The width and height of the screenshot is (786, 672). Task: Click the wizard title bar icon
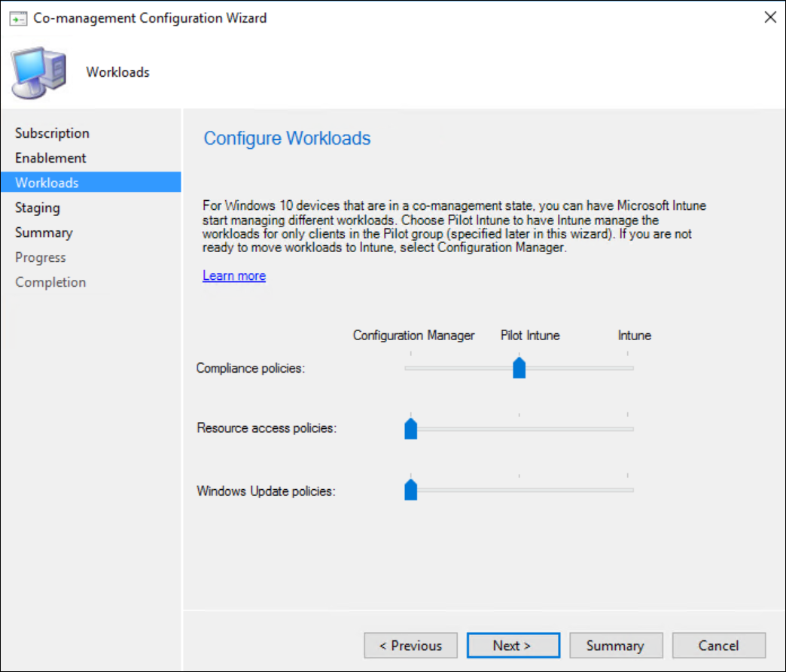[x=18, y=19]
